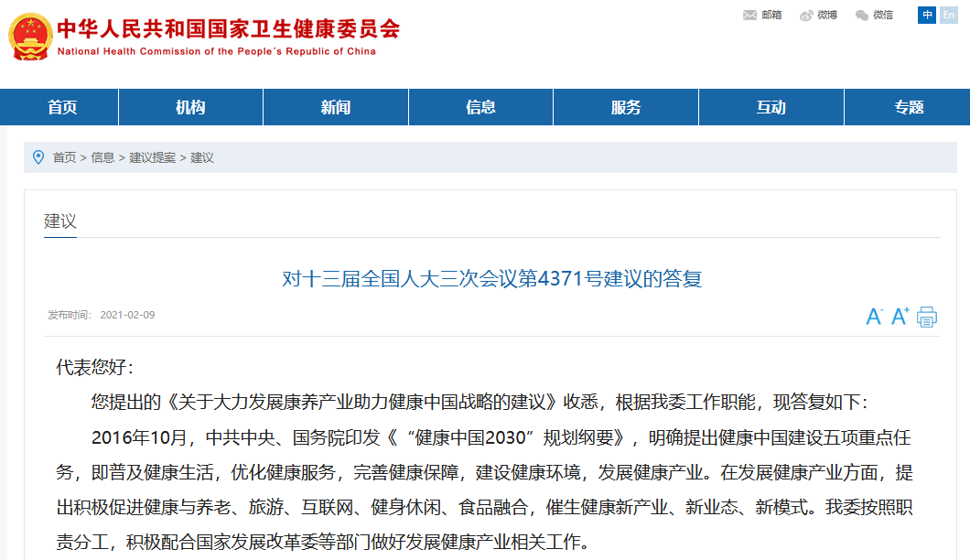Click the publish date 2021-02-09
970x560 pixels.
(127, 315)
